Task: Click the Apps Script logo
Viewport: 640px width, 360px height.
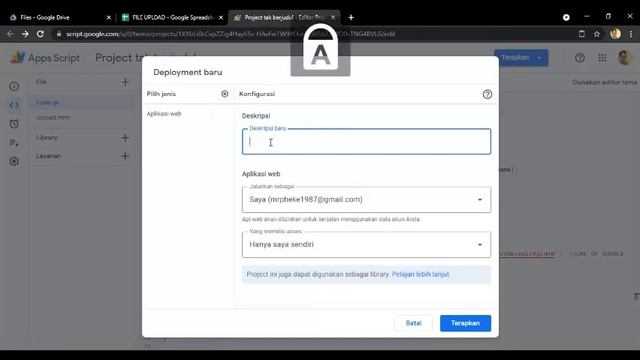Action: pos(45,58)
